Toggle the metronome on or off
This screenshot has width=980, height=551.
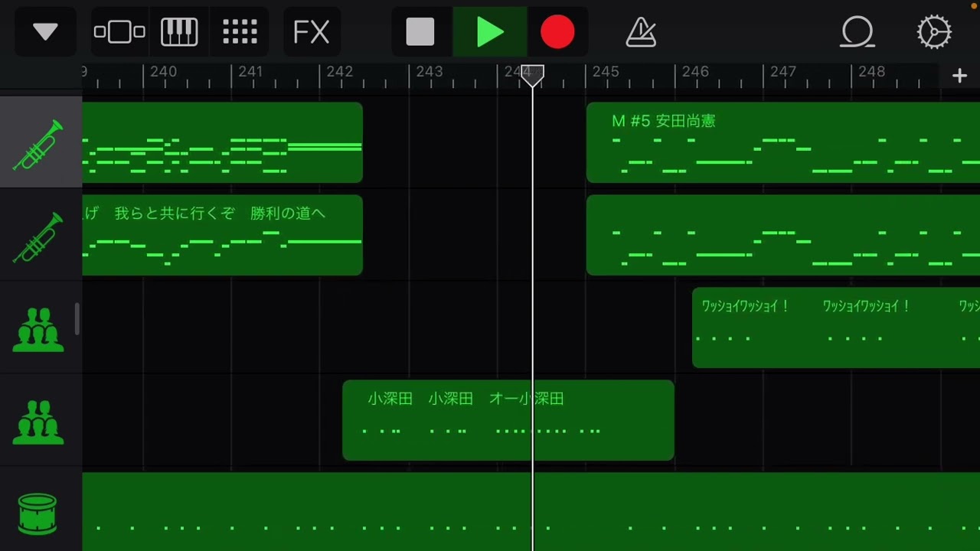[x=641, y=32]
